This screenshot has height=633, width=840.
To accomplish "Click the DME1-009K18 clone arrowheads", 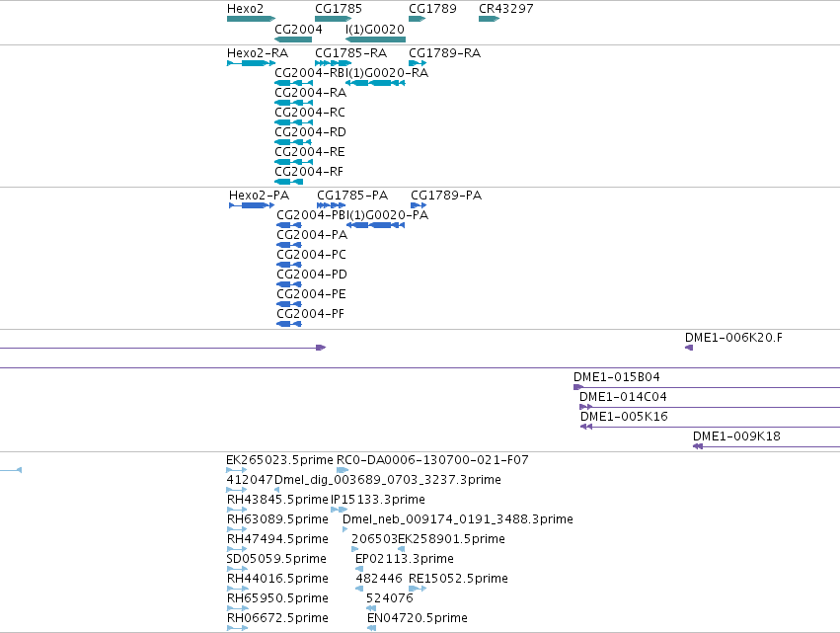I will [698, 446].
